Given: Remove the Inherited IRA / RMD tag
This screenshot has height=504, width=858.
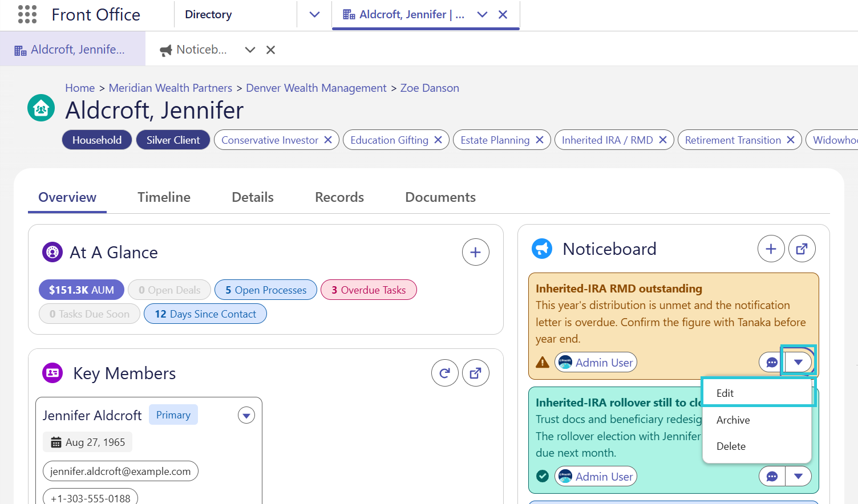Looking at the screenshot, I should tap(663, 140).
